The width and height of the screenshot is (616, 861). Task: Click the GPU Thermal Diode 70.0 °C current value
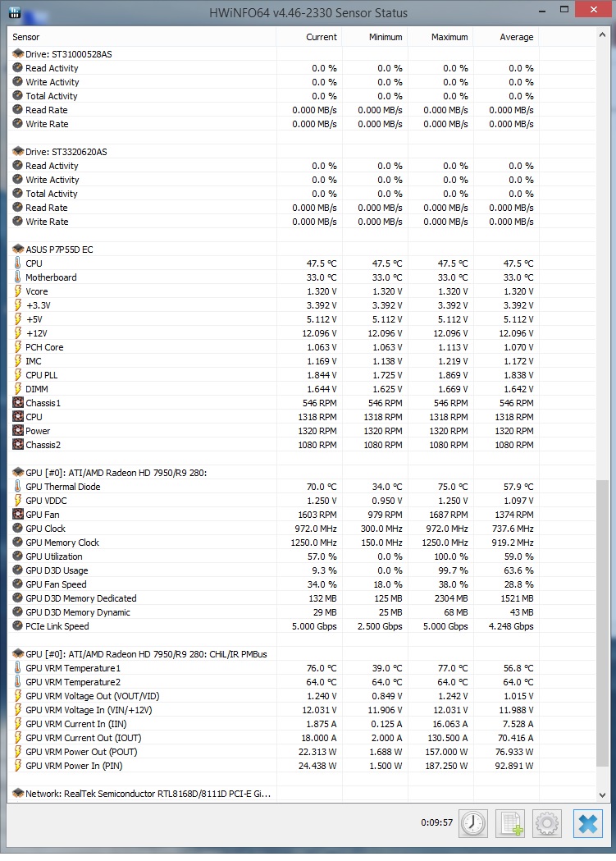[x=322, y=487]
